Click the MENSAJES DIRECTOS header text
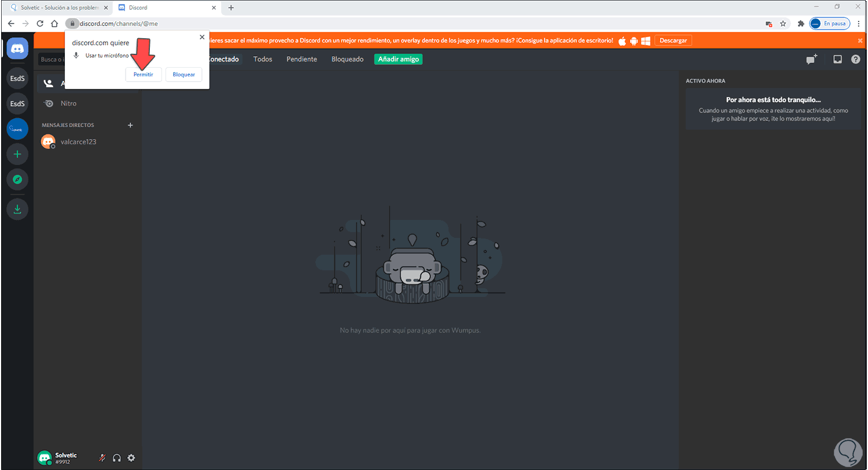The height and width of the screenshot is (470, 868). pos(68,125)
